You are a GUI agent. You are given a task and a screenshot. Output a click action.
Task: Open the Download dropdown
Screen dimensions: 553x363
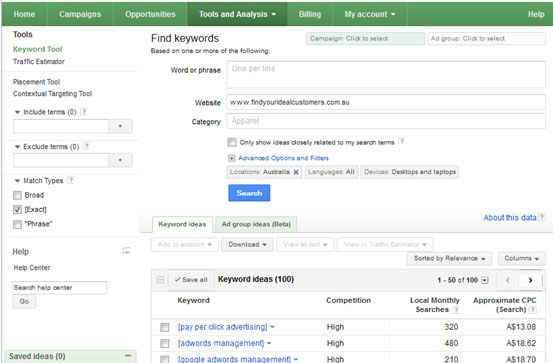(x=247, y=244)
